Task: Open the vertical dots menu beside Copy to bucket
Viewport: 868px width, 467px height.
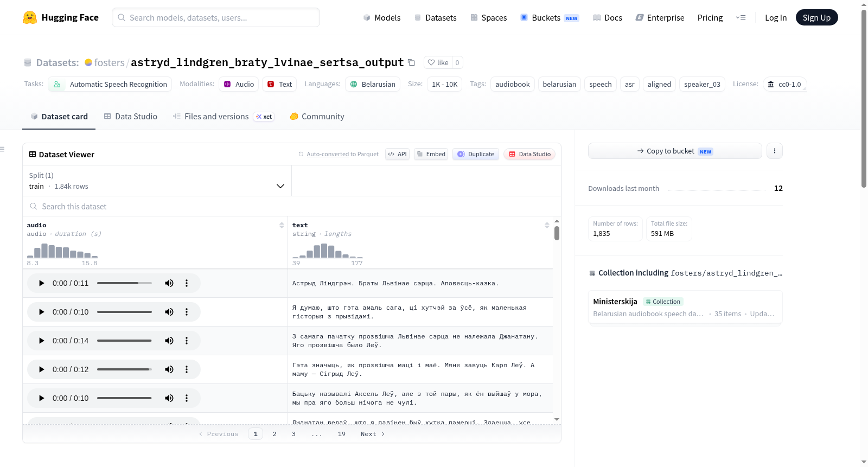Action: point(775,151)
